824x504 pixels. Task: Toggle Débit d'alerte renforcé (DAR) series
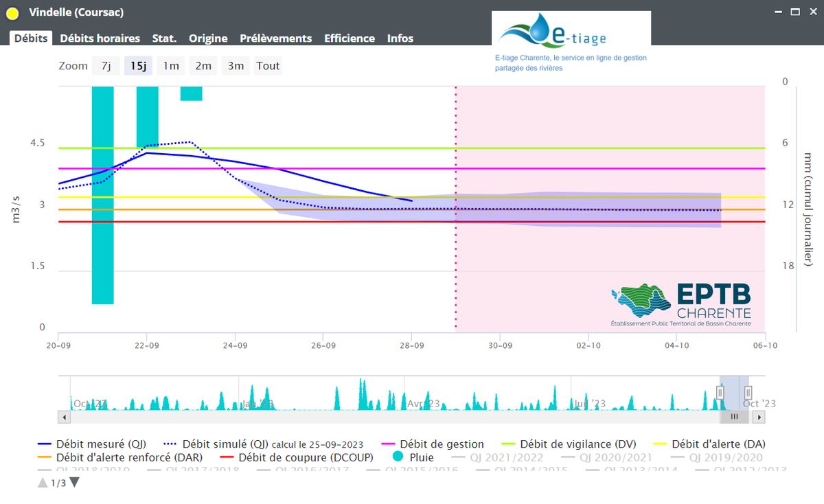coord(121,457)
